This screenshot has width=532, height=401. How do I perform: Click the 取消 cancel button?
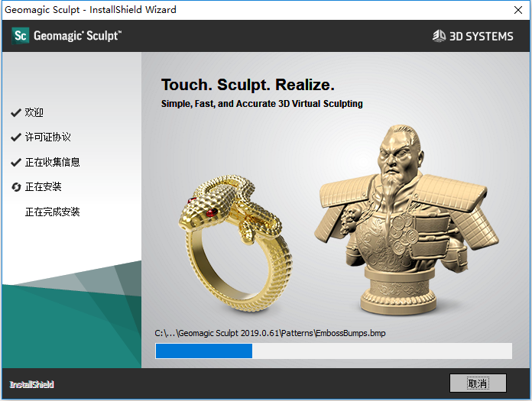pyautogui.click(x=478, y=383)
